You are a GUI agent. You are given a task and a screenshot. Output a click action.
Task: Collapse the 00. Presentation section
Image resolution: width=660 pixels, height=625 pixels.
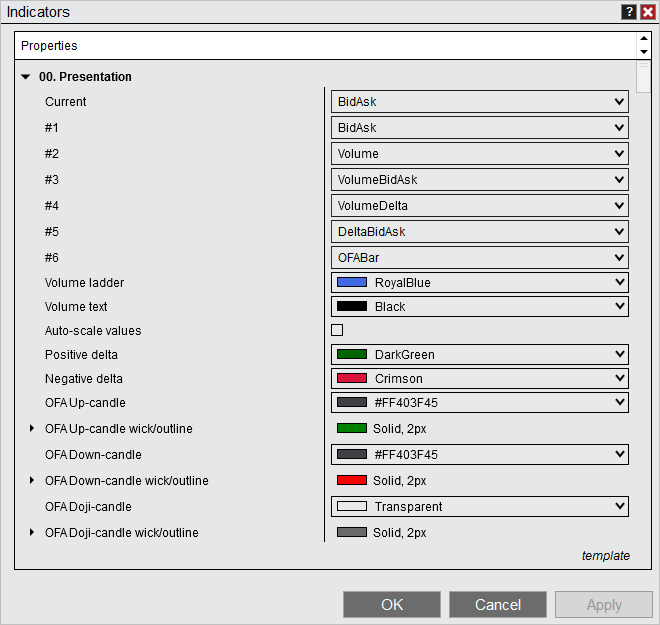(25, 77)
